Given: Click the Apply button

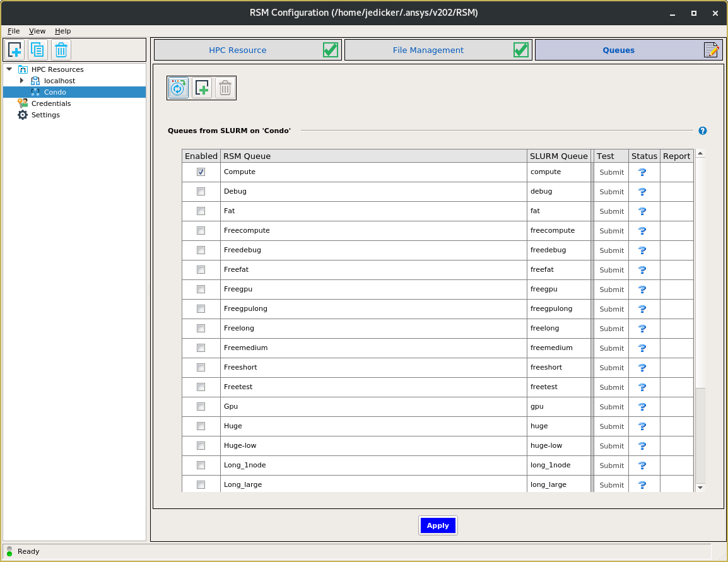Looking at the screenshot, I should (438, 525).
